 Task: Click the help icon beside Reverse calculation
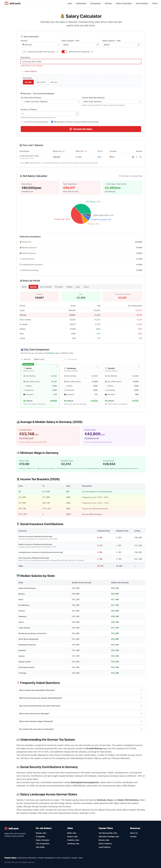coord(57,52)
